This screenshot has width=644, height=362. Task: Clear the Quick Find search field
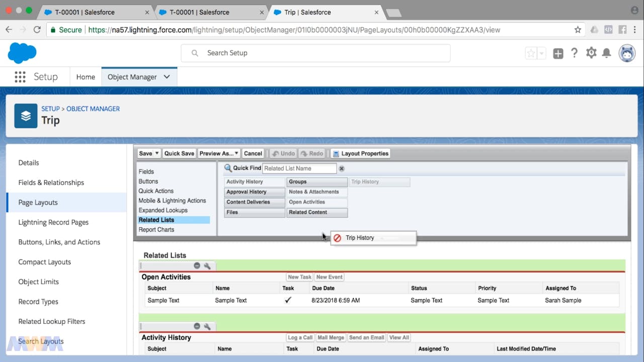click(342, 168)
